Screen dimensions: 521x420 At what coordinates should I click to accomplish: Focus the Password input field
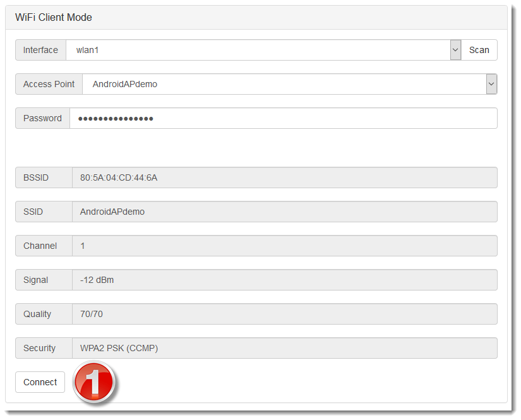coord(283,118)
